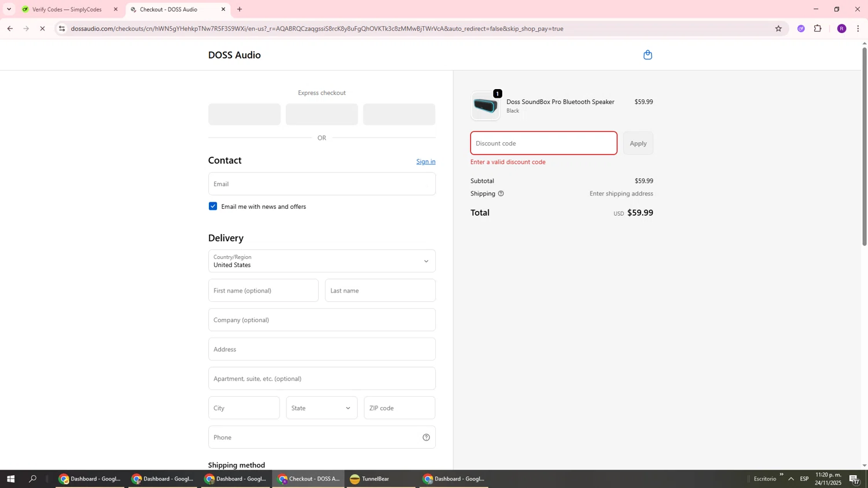The image size is (868, 488).
Task: Open TunnelBear from the taskbar
Action: coord(380,479)
